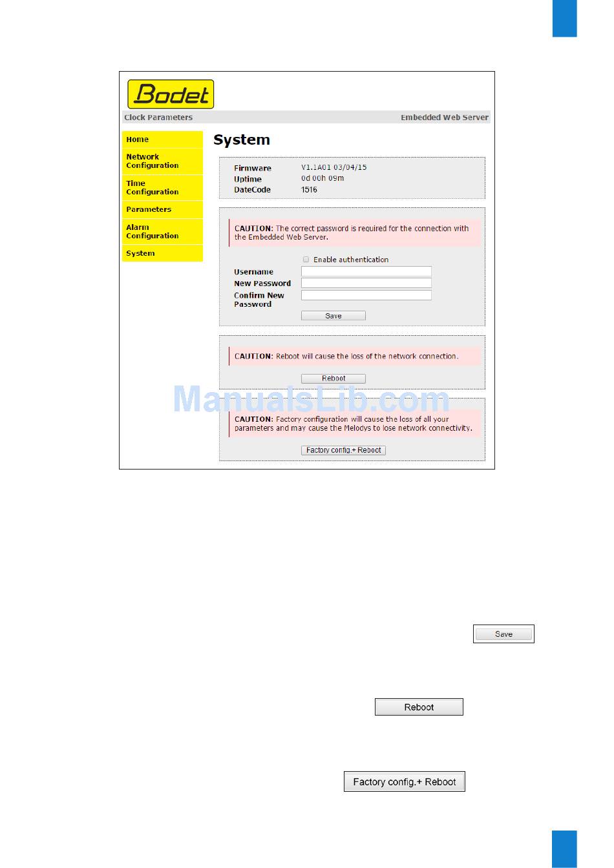Click the System page heading
The image size is (614, 868).
(242, 140)
